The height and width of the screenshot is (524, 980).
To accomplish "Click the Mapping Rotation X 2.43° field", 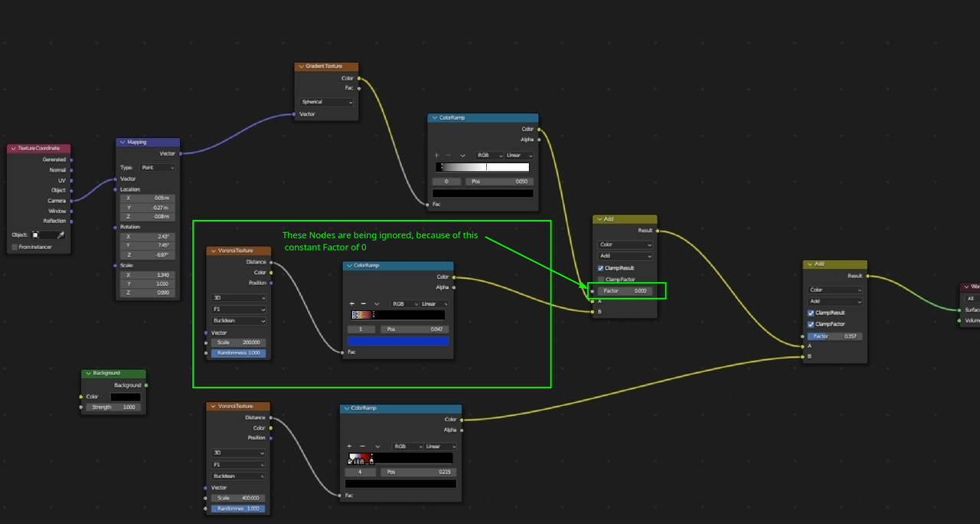I will (149, 236).
